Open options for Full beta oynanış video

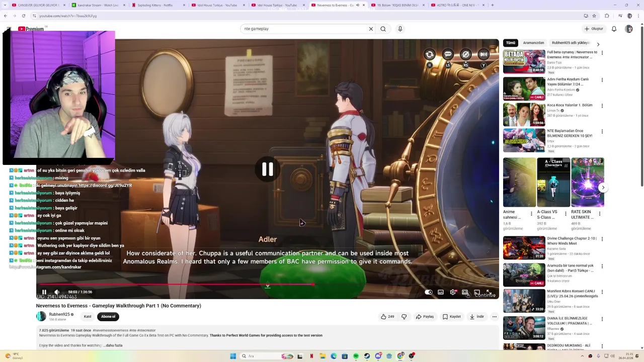(602, 53)
